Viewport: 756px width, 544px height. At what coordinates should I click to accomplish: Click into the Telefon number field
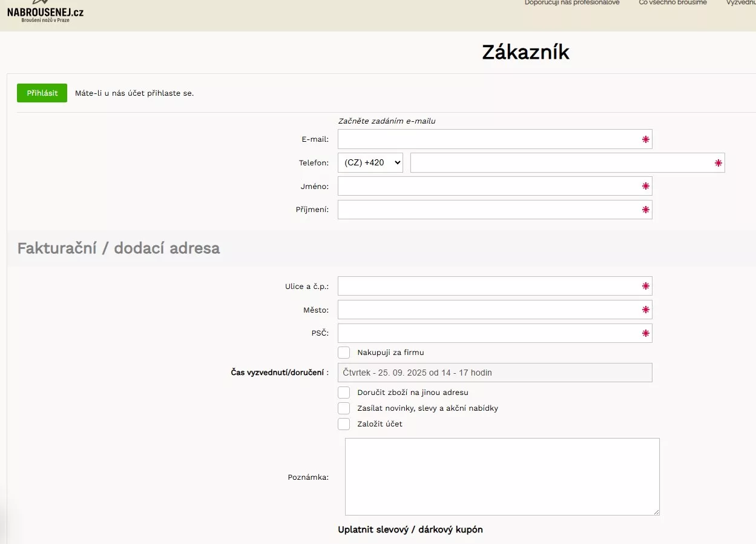click(567, 162)
